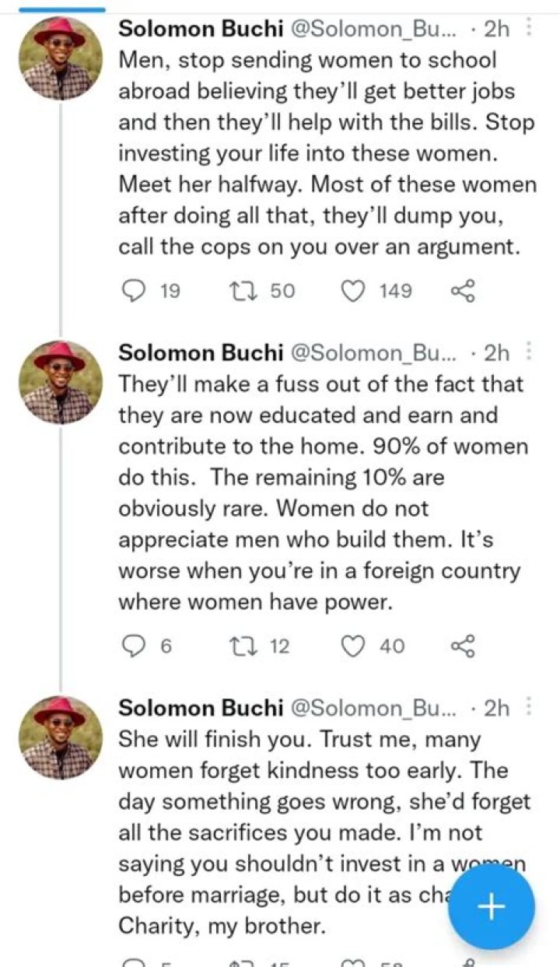
Task: Open Solomon Buchi's profile from first tweet
Action: 61,48
